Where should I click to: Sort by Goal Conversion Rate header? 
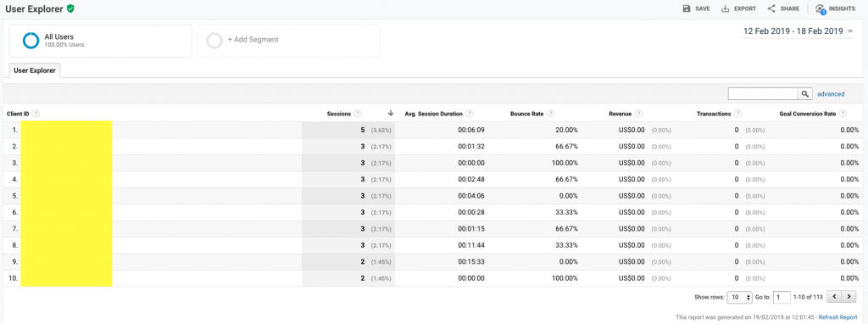(x=808, y=114)
